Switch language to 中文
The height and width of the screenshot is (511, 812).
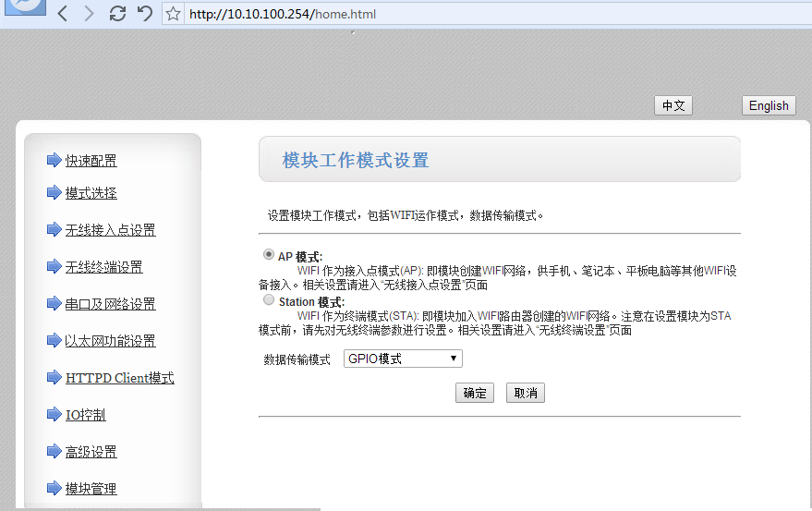[673, 105]
